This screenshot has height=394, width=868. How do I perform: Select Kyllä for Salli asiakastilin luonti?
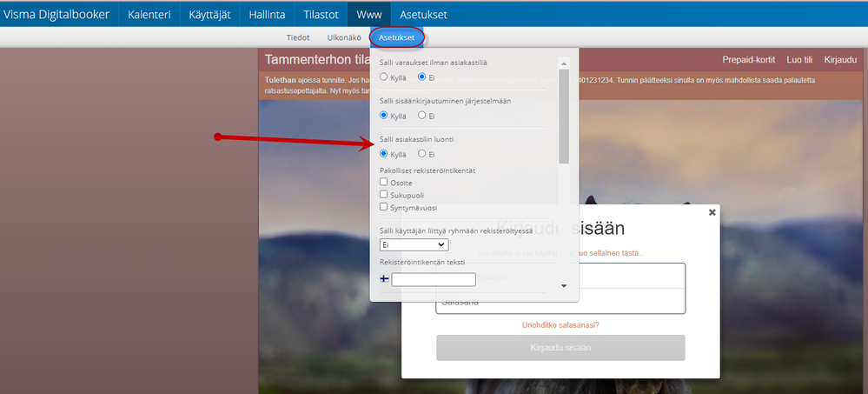coord(384,153)
